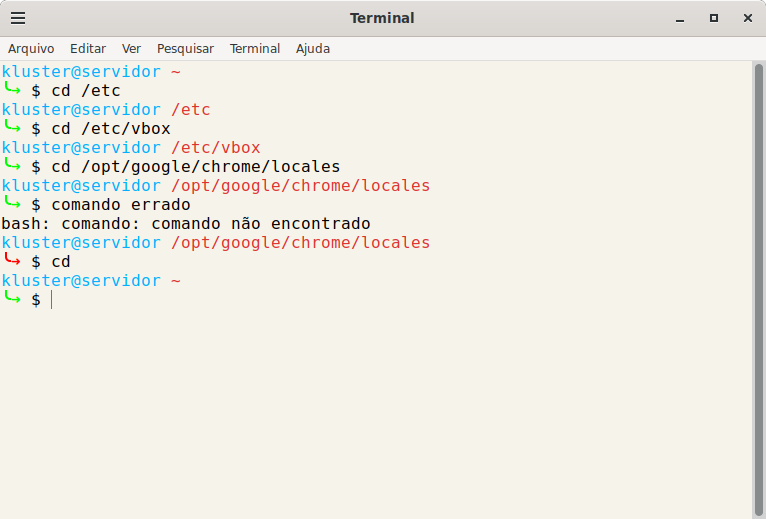Open the Ajuda help menu

tap(313, 48)
